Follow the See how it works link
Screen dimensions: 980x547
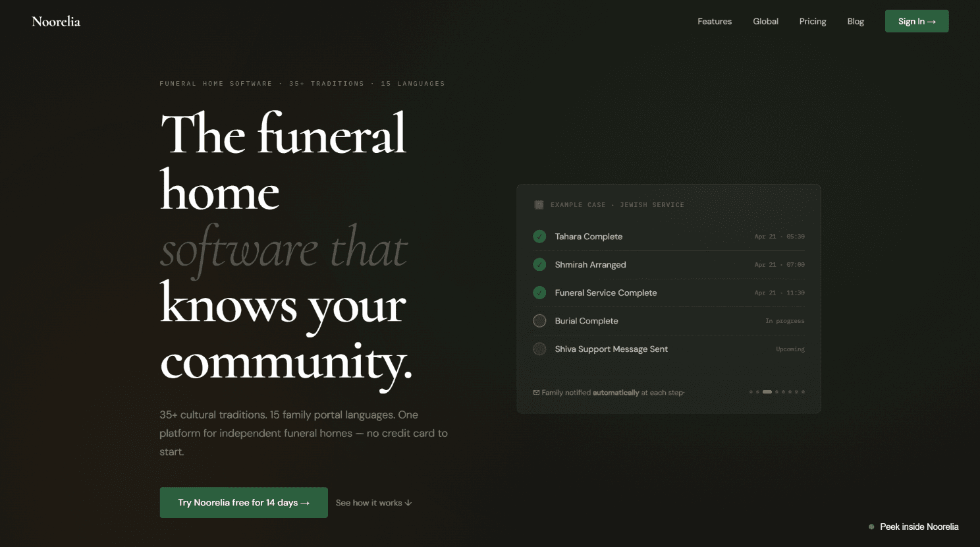click(x=374, y=503)
